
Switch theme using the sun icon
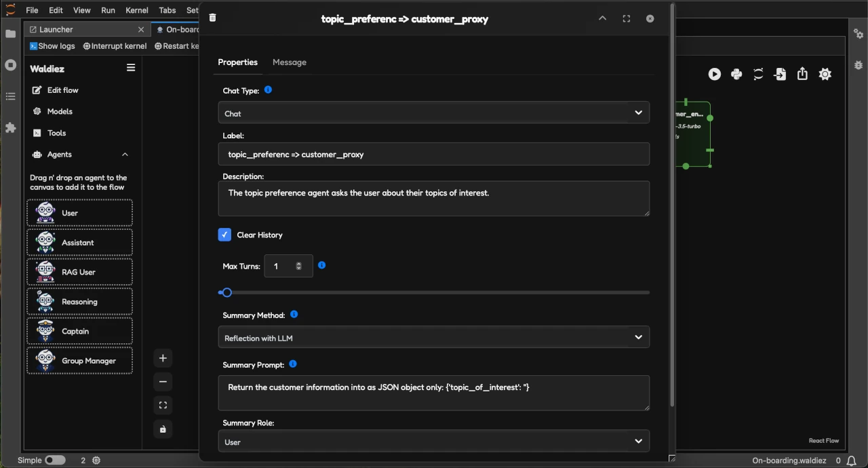825,75
